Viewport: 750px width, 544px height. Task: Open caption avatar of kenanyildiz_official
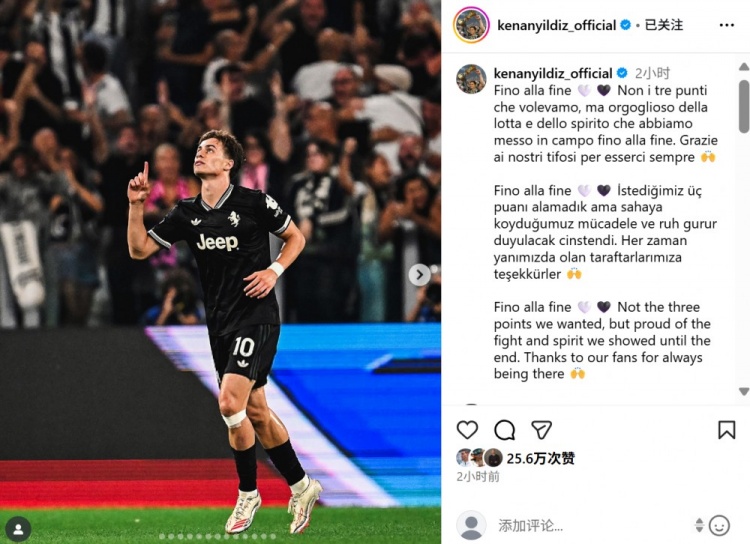471,79
